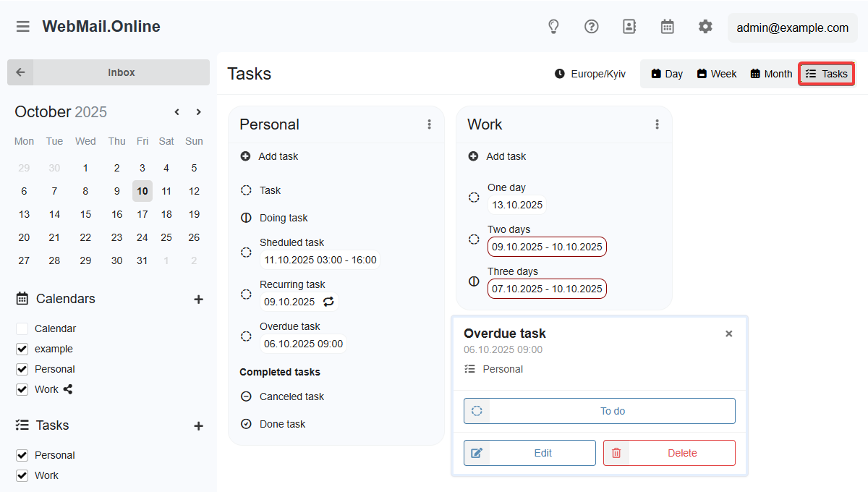Viewport: 868px width, 492px height.
Task: Open the Personal list three-dot menu
Action: pyautogui.click(x=429, y=124)
